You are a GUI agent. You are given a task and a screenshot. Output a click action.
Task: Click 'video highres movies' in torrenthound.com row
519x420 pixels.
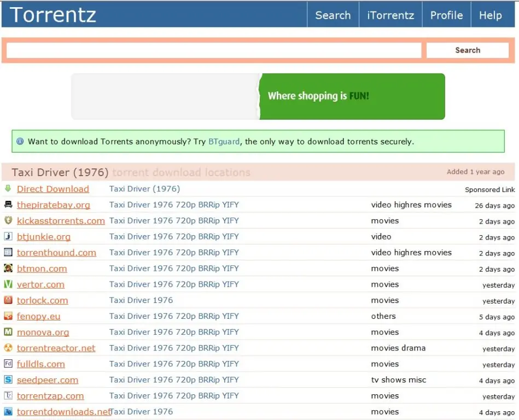coord(411,252)
